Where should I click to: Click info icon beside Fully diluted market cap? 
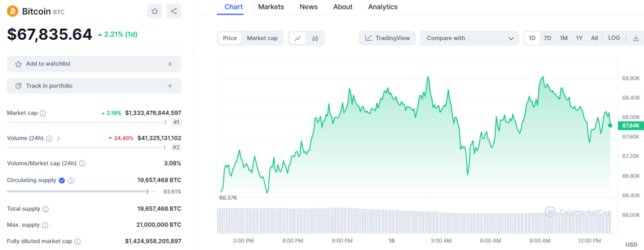tap(77, 241)
